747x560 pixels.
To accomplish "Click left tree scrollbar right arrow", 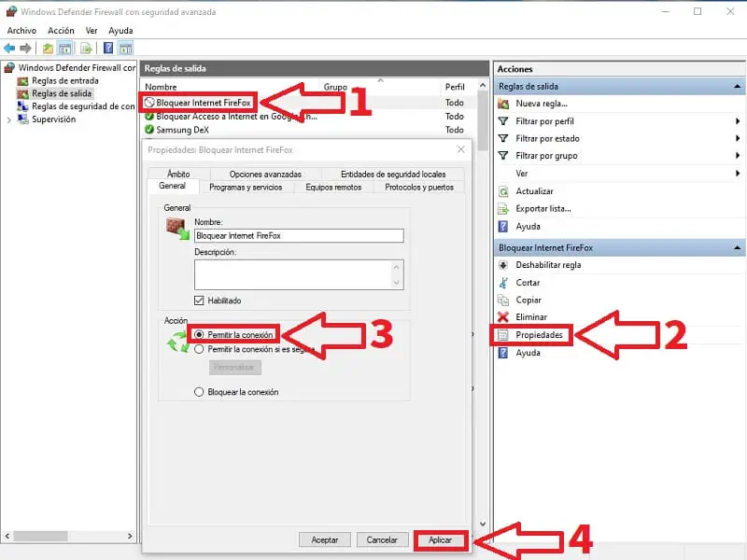I will [x=130, y=536].
